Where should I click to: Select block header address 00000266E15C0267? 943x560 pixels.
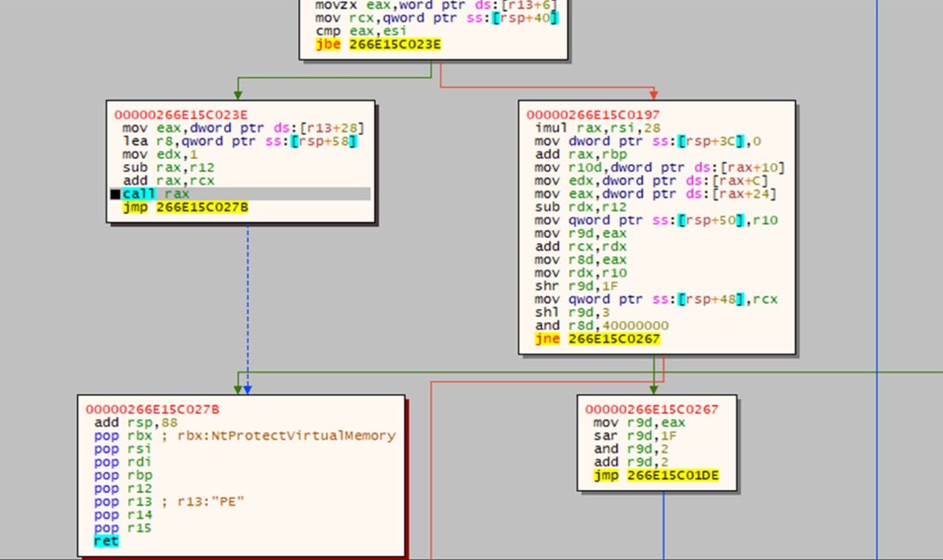coord(652,409)
